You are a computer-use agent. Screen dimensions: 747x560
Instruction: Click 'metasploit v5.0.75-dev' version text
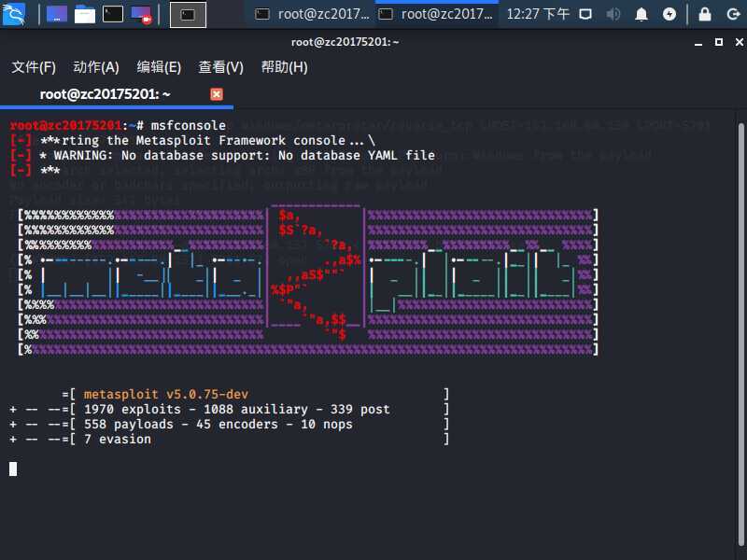click(166, 395)
